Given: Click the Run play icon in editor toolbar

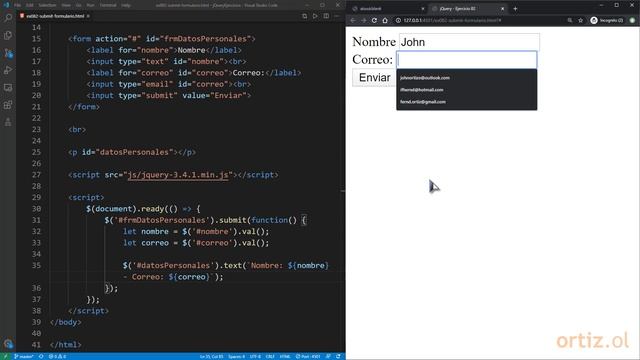Looking at the screenshot, I should pos(315,16).
